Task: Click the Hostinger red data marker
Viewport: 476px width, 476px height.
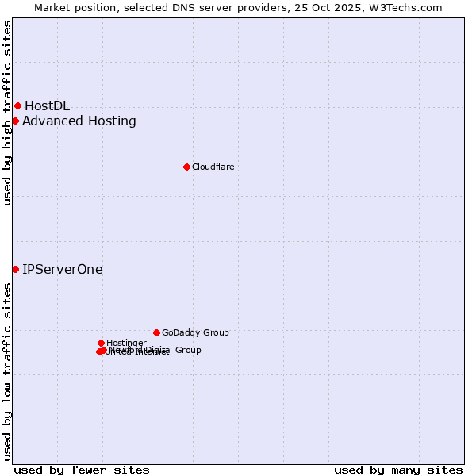Action: [x=101, y=343]
